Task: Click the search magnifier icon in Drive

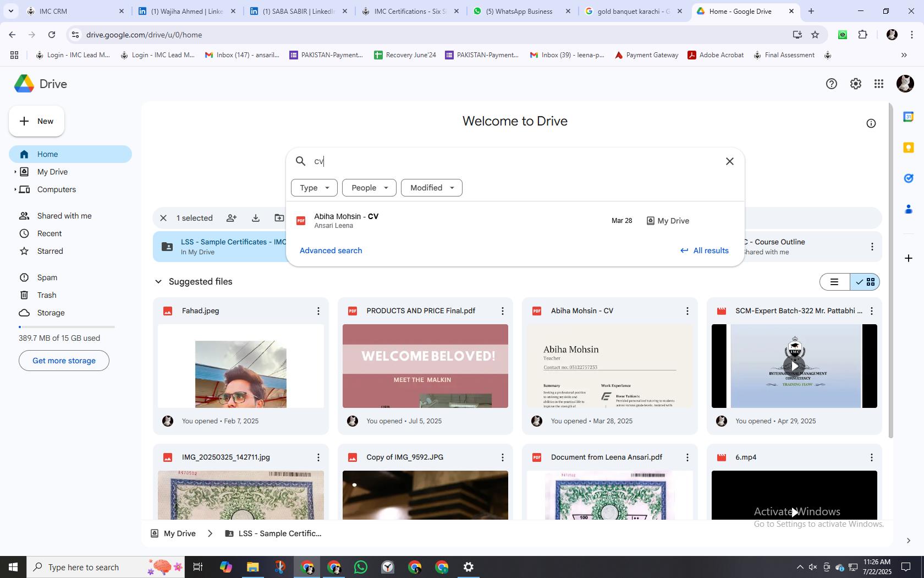Action: 300,161
